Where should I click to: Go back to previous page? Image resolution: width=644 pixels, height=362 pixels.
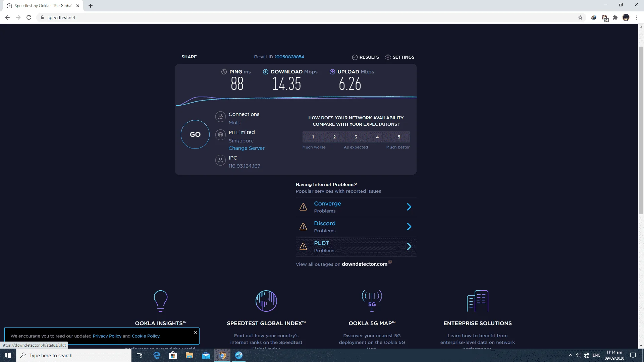pyautogui.click(x=7, y=17)
